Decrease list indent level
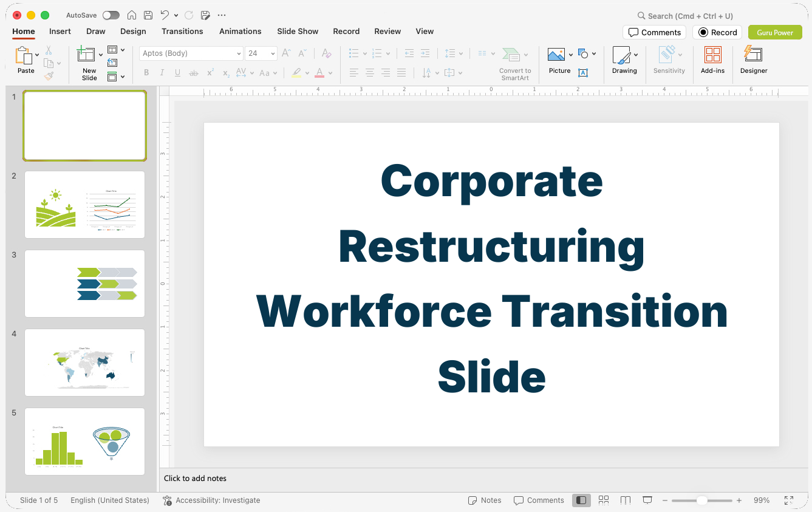The width and height of the screenshot is (812, 512). [409, 53]
